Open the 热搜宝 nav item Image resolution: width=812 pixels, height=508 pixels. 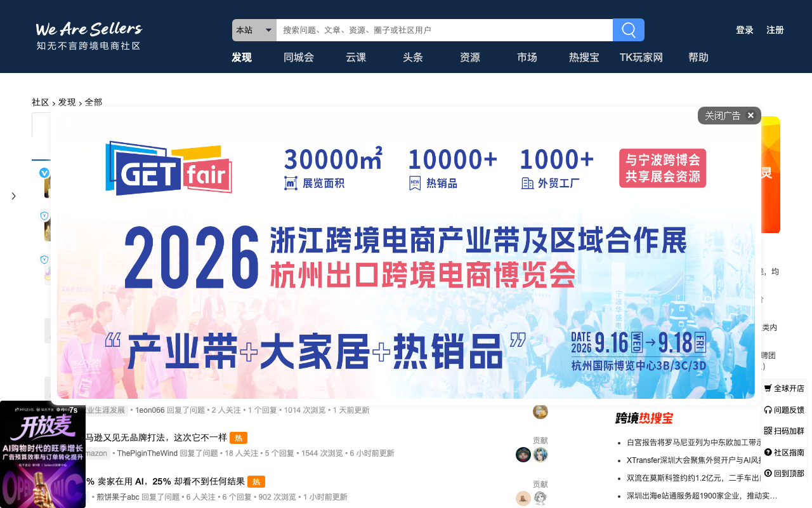(x=584, y=57)
